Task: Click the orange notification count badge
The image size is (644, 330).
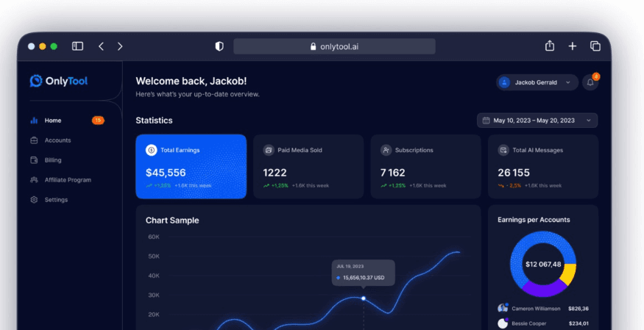Action: click(x=596, y=76)
